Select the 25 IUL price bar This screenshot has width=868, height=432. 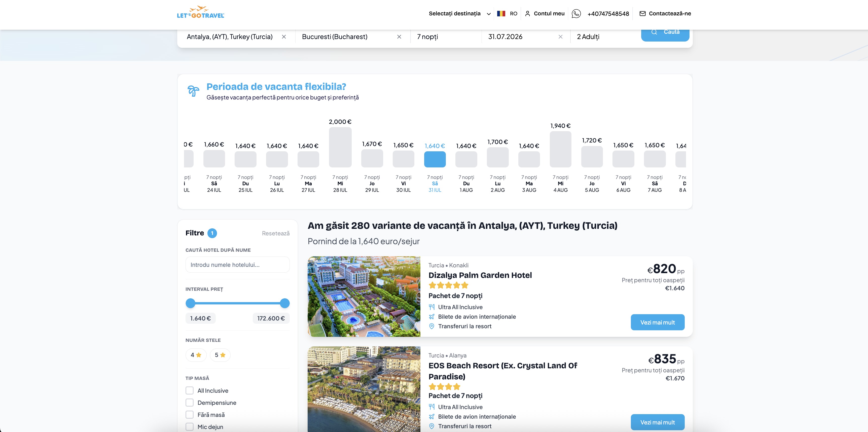click(245, 159)
